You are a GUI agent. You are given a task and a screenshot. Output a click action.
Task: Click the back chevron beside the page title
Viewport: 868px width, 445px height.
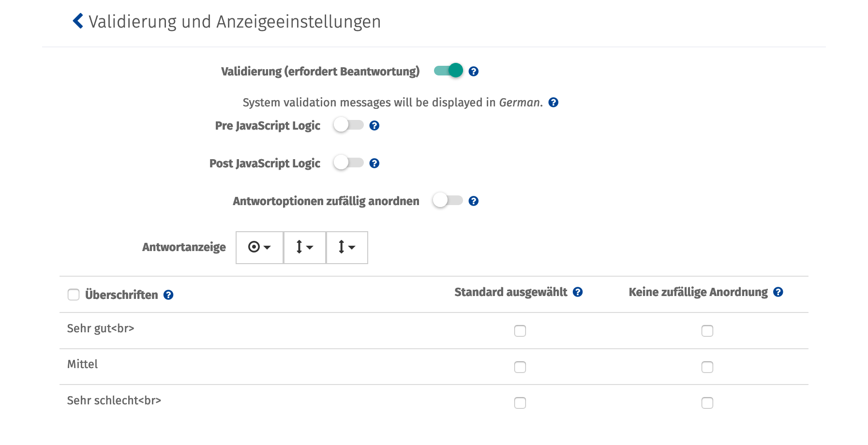pos(78,21)
